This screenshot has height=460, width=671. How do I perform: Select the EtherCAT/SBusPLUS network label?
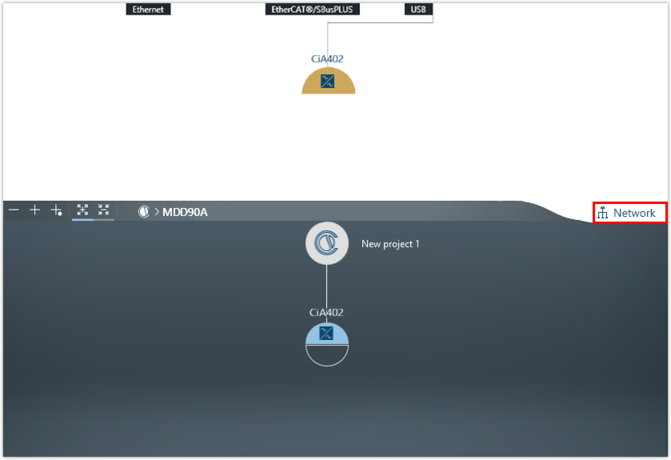click(x=315, y=9)
